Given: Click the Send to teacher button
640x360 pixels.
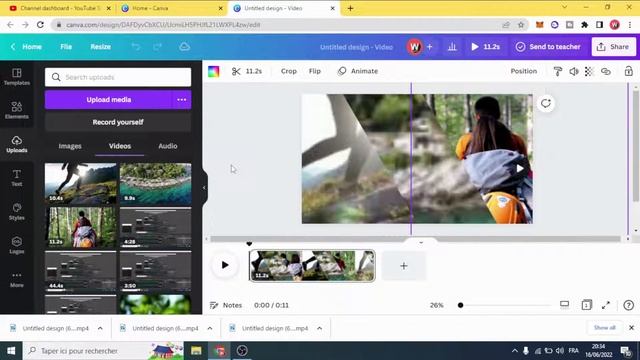Looking at the screenshot, I should (548, 47).
